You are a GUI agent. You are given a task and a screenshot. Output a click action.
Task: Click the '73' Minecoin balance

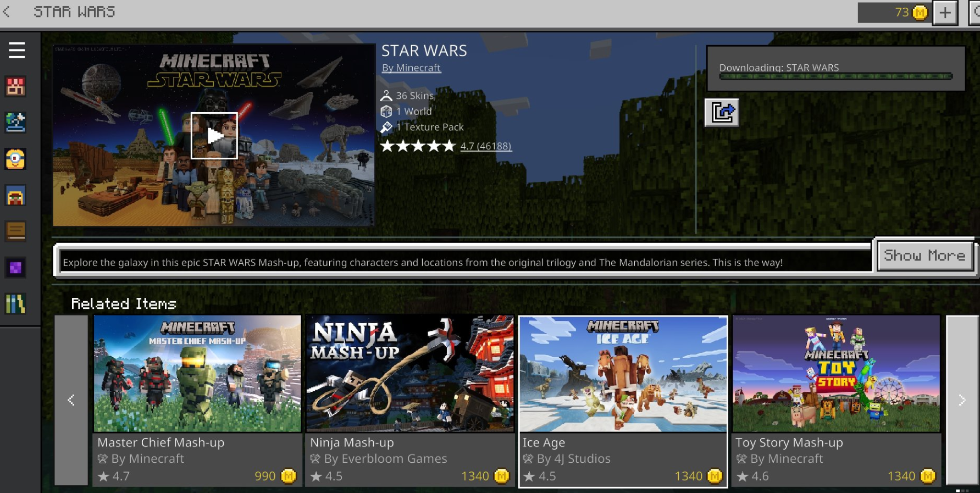coord(902,12)
